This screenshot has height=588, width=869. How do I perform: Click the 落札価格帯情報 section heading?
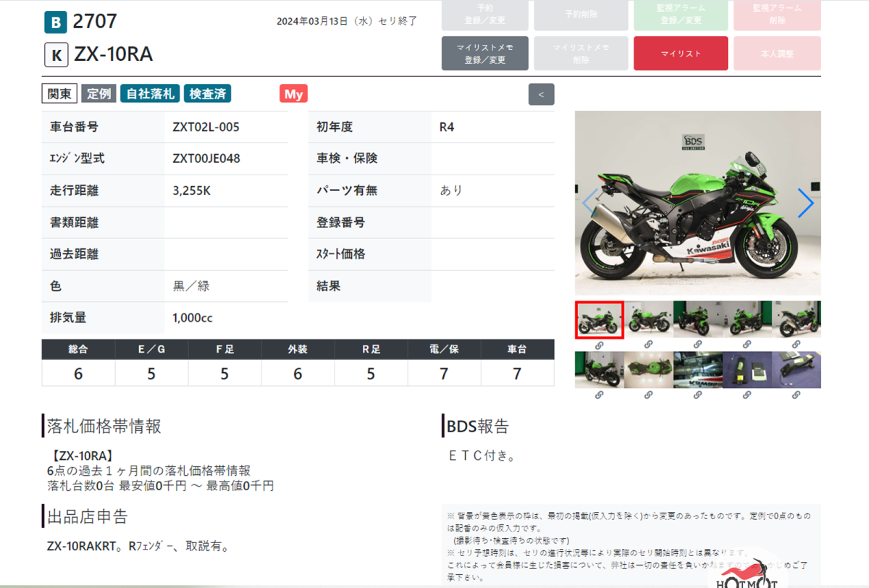(104, 426)
